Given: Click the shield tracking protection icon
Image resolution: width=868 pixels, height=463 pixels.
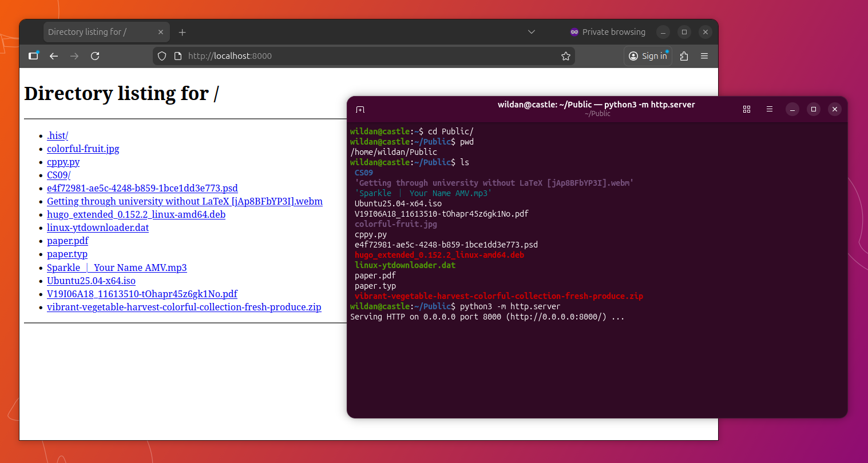Looking at the screenshot, I should pos(162,56).
